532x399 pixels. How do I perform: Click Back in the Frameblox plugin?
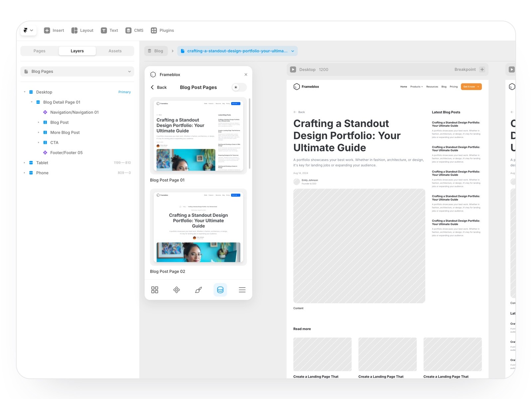click(x=159, y=87)
